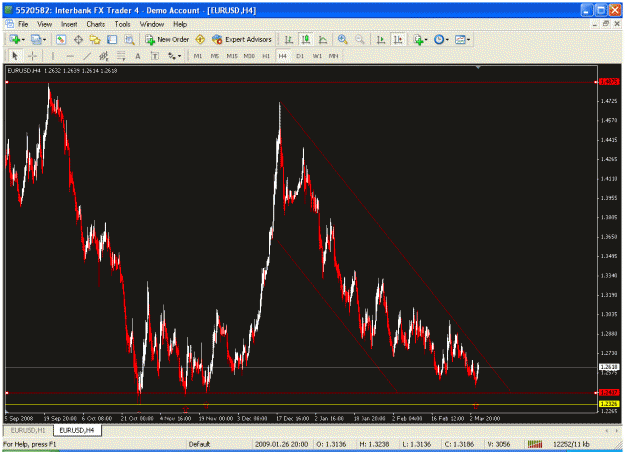Select the Trendline drawing tool

pos(87,56)
